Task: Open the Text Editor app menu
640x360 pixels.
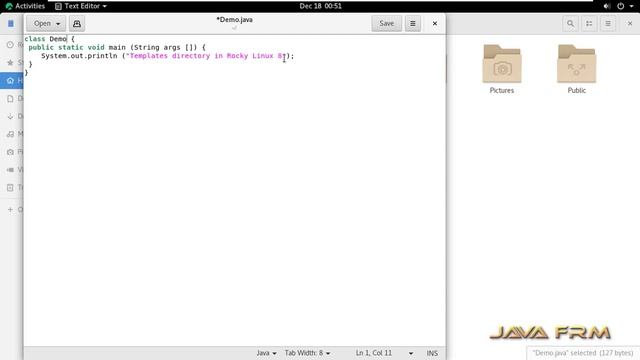Action: click(x=81, y=6)
